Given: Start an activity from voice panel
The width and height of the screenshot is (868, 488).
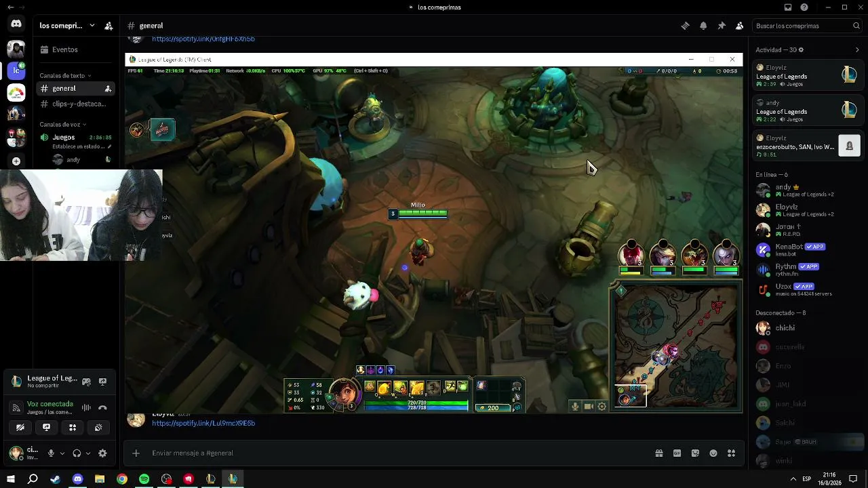Looking at the screenshot, I should coord(73,427).
